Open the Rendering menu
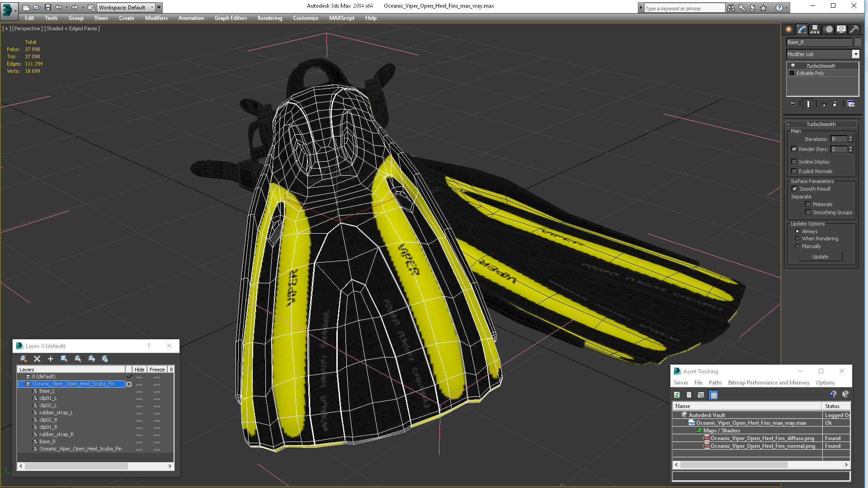The width and height of the screenshot is (868, 488). [270, 18]
